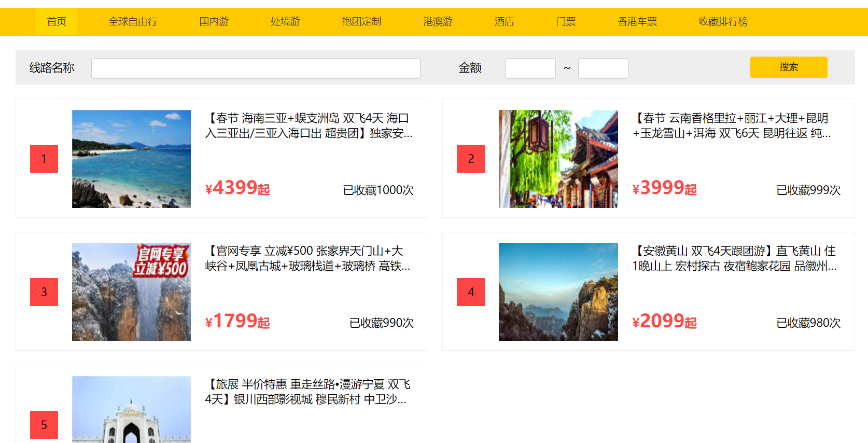This screenshot has height=443, width=868.
Task: Open the 国内游 menu item
Action: (214, 22)
